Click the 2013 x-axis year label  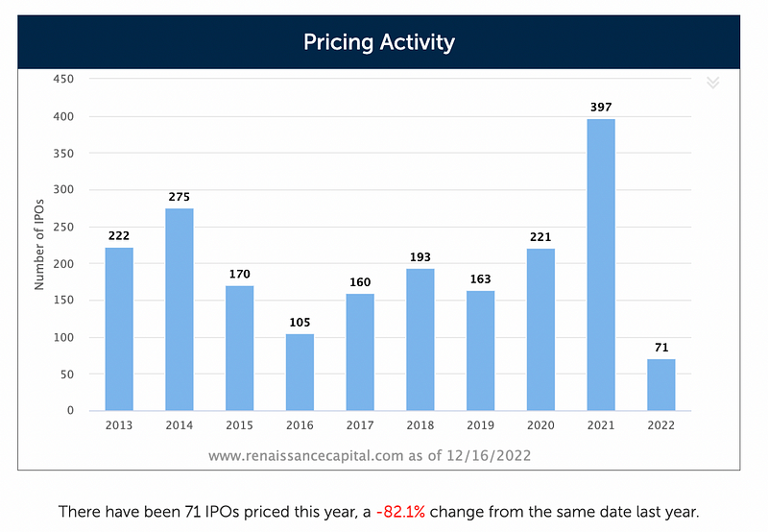(119, 425)
